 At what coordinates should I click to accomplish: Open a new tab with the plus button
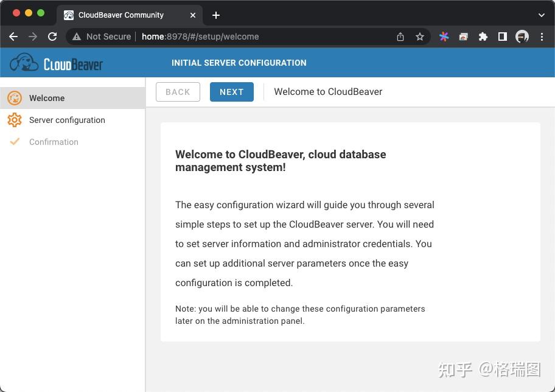(x=216, y=15)
